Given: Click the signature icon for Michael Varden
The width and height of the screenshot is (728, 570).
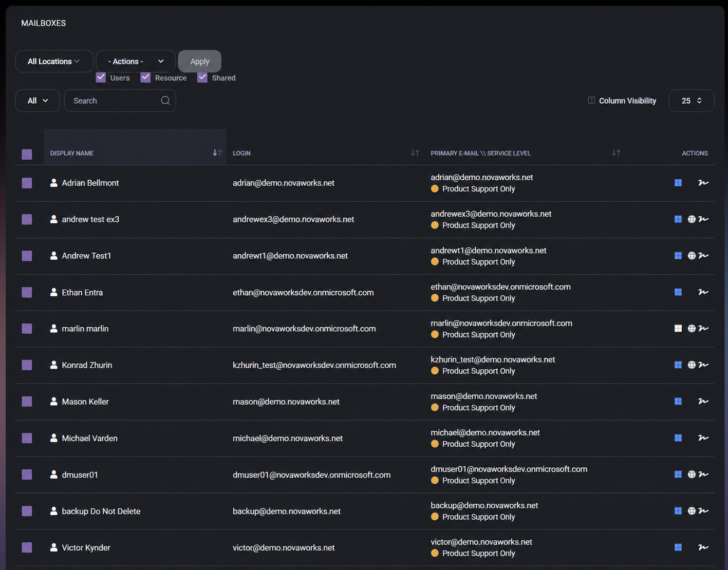Looking at the screenshot, I should pos(703,438).
